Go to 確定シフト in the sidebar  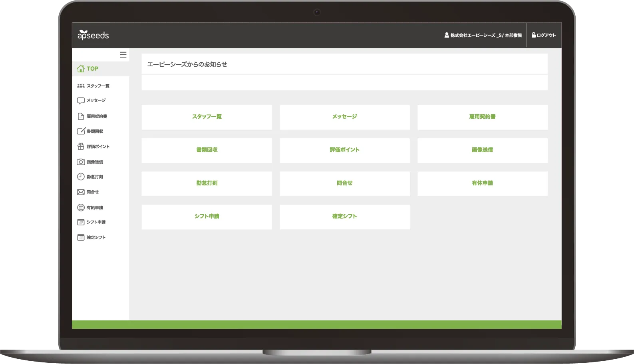click(96, 237)
